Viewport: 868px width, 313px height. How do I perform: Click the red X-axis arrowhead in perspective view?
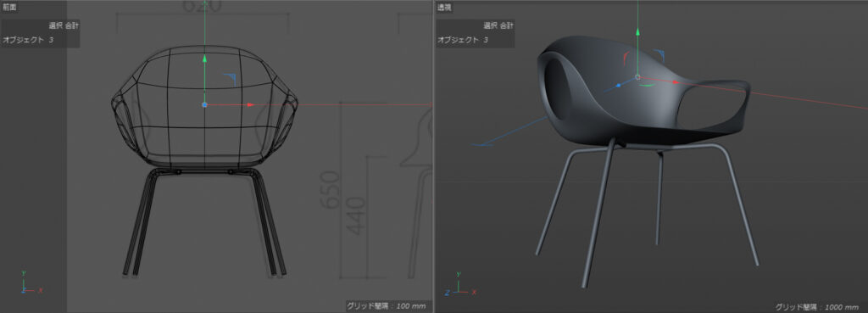(x=676, y=82)
